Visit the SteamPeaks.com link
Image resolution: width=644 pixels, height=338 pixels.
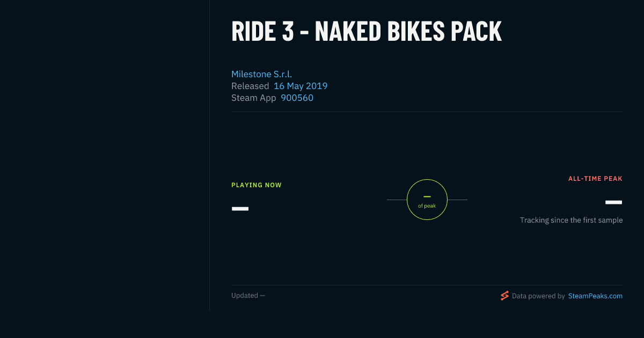coord(595,296)
